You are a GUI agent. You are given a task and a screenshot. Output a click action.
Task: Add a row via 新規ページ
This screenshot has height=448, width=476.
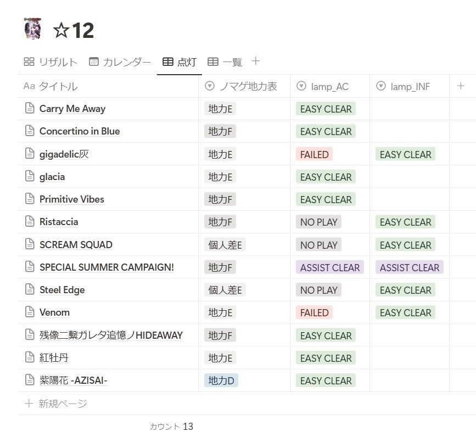coord(55,404)
